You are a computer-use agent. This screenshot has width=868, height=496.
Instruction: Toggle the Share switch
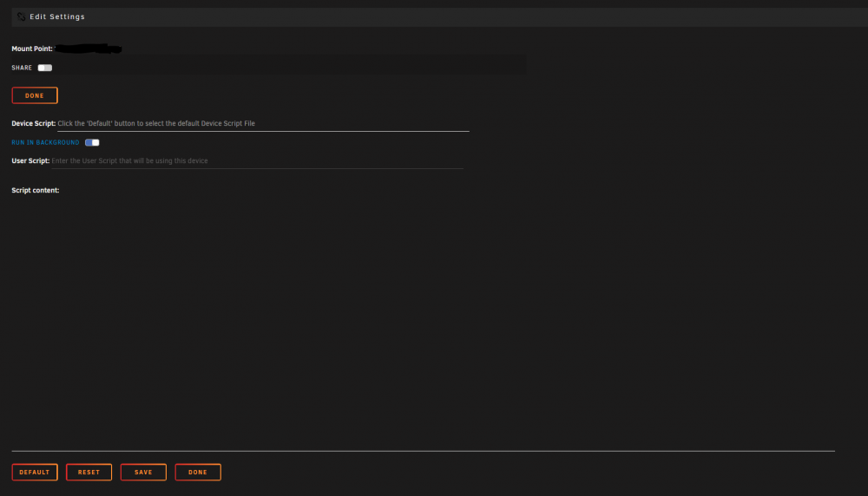tap(45, 68)
